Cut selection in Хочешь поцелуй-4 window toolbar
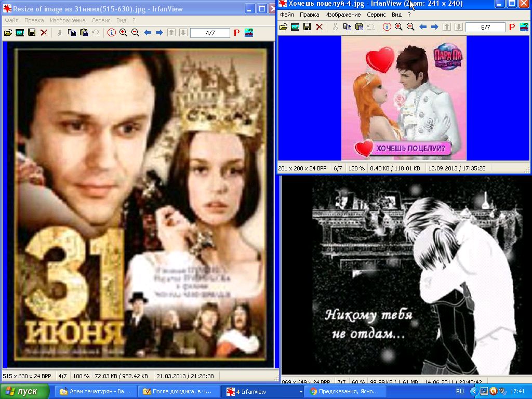532x399 pixels. click(335, 27)
